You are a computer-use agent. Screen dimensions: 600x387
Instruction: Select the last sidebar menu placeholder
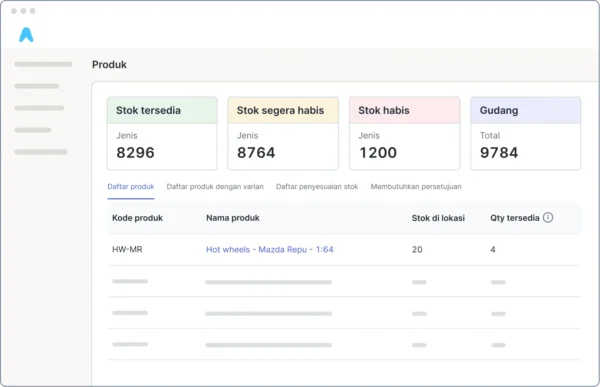[x=41, y=152]
